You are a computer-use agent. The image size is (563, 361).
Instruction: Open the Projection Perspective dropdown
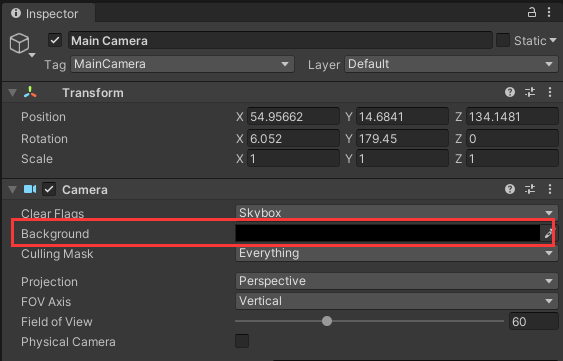[397, 281]
